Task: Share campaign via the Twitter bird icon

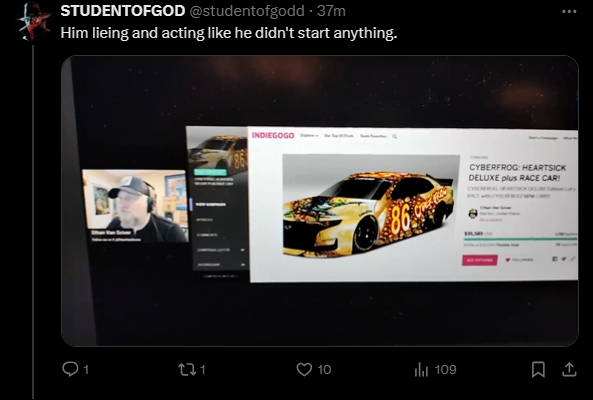Action: click(564, 259)
